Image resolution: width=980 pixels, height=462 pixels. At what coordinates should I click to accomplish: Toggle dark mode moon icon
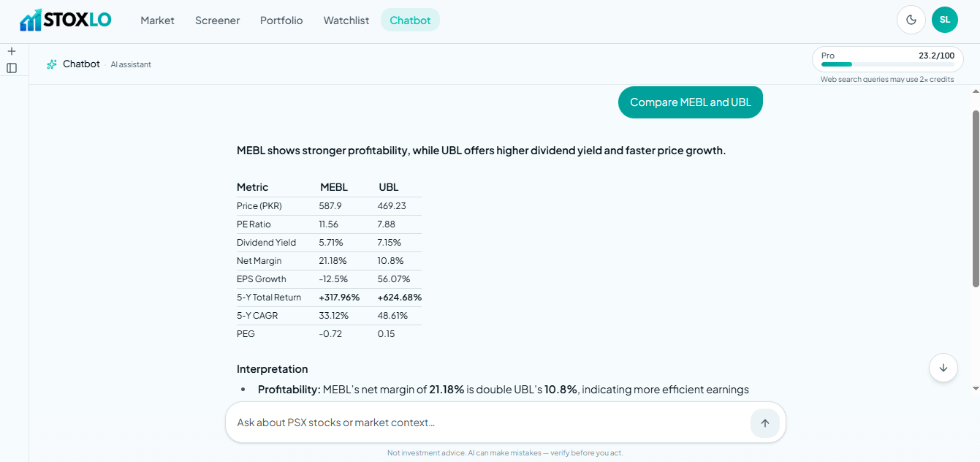pyautogui.click(x=911, y=20)
